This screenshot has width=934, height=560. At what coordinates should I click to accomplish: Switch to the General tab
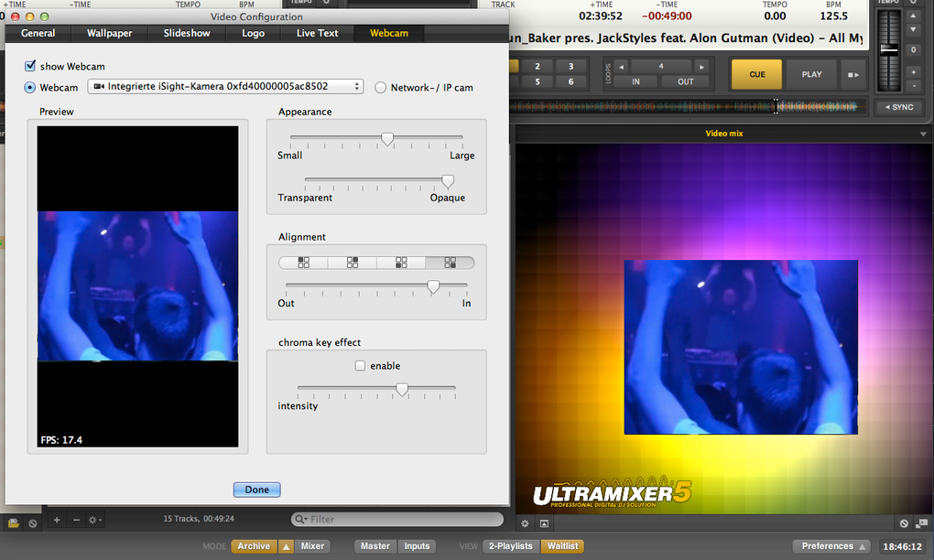point(38,33)
